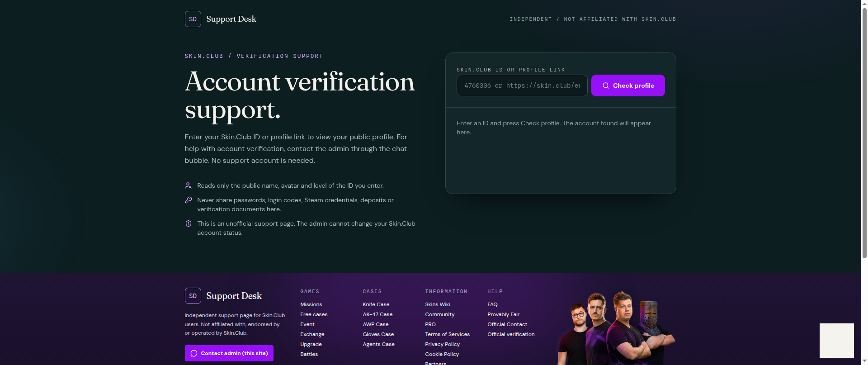Click 'SKIN.CLUB ID OR PROFILE LINK' field label
This screenshot has width=868, height=365.
[511, 70]
